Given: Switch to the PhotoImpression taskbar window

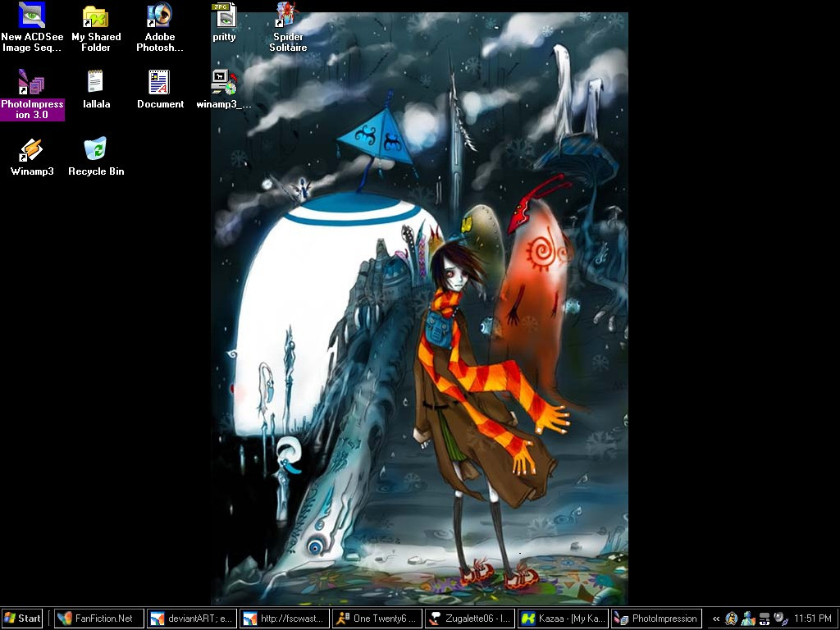Looking at the screenshot, I should [x=655, y=619].
